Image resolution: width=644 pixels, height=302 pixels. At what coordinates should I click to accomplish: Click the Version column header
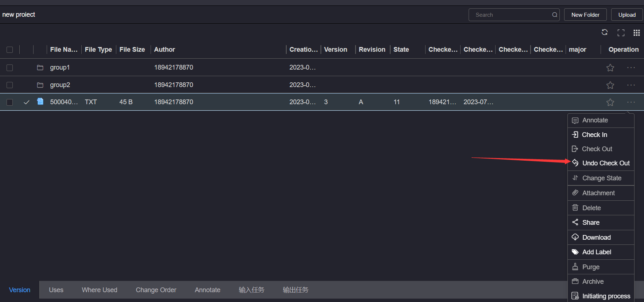click(335, 50)
